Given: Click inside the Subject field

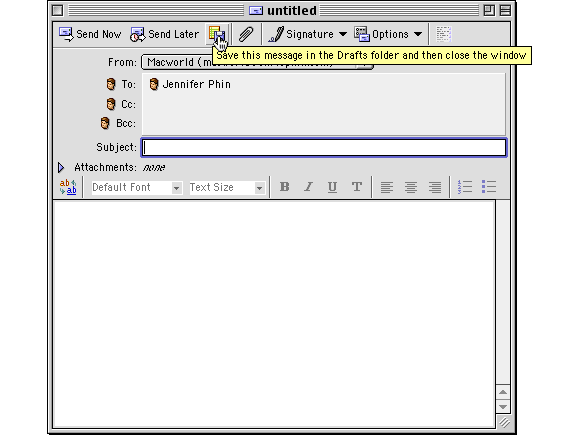Looking at the screenshot, I should pyautogui.click(x=324, y=148).
